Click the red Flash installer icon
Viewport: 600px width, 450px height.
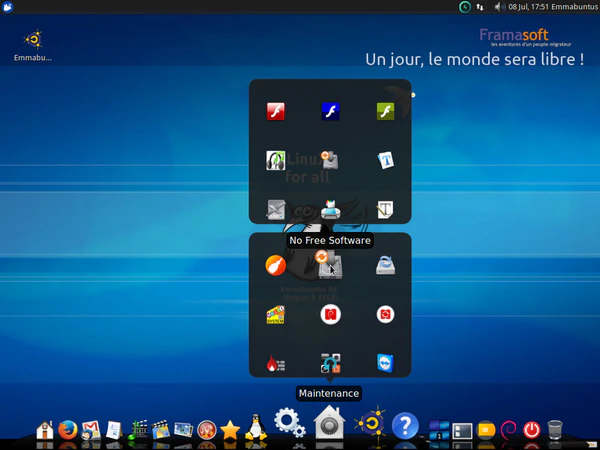(276, 112)
